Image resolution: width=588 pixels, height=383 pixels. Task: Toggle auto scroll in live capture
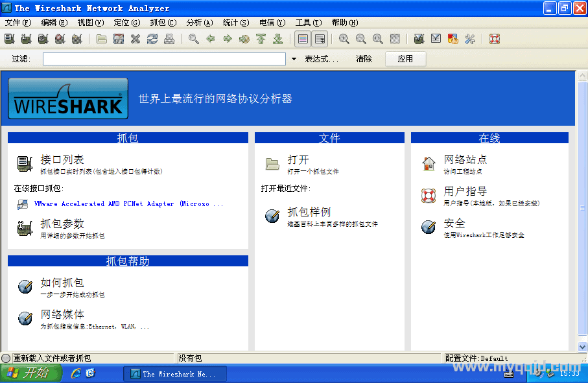[320, 39]
